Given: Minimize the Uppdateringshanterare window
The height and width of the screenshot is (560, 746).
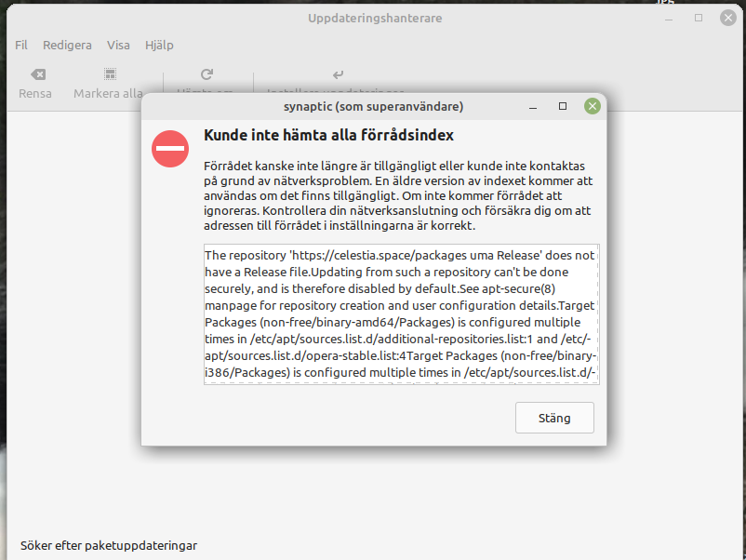Looking at the screenshot, I should [x=669, y=18].
